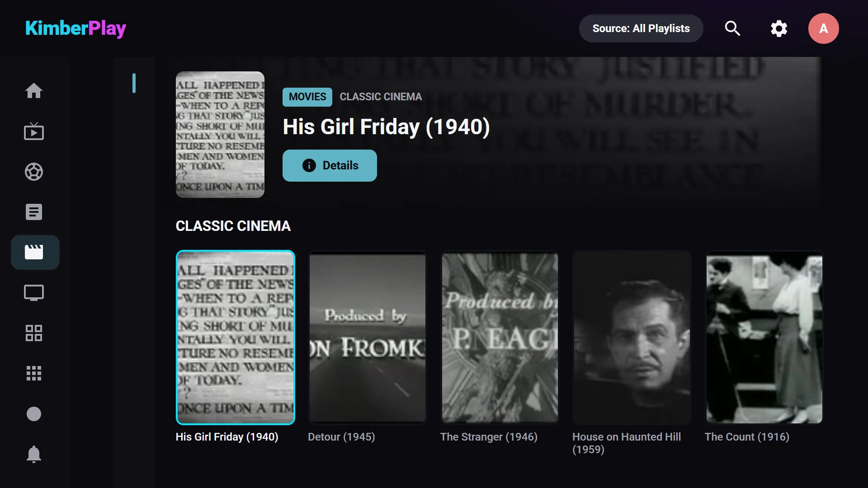Click the CLASSIC CINEMA tag near title
This screenshot has width=868, height=488.
click(x=381, y=97)
